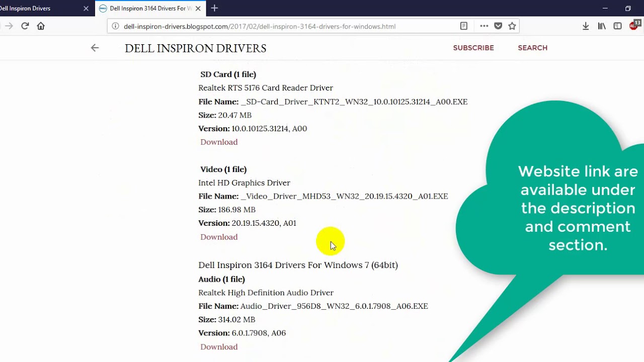This screenshot has height=362, width=644.
Task: Download the Realtek Audio driver
Action: tap(219, 346)
